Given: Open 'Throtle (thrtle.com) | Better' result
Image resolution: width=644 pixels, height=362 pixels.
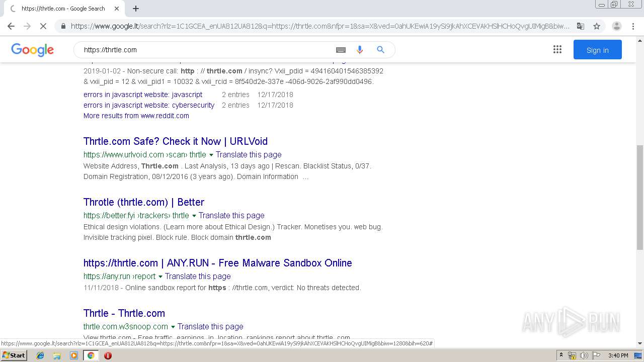Looking at the screenshot, I should (144, 202).
